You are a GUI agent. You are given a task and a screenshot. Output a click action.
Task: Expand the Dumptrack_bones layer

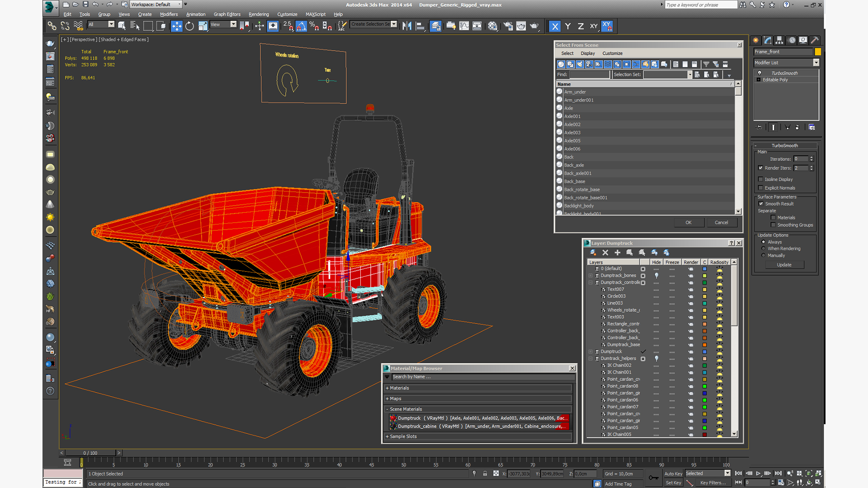click(590, 276)
